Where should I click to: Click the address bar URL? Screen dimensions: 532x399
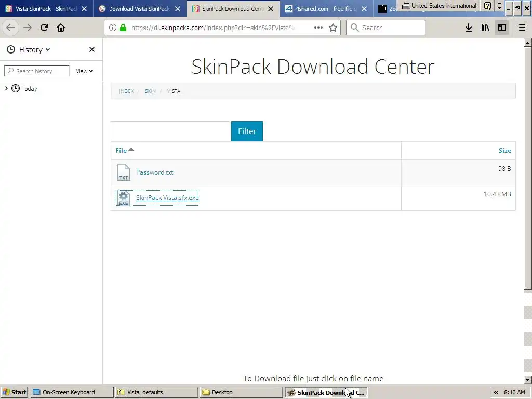click(x=213, y=28)
